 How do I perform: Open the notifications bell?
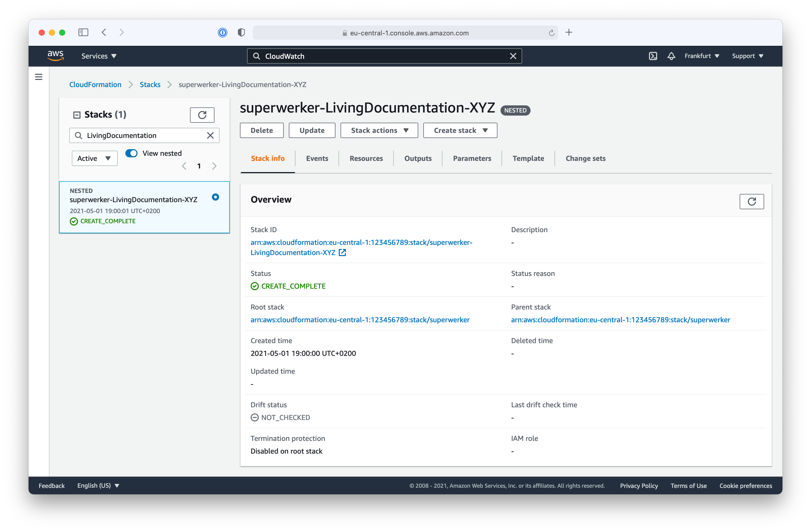tap(671, 56)
